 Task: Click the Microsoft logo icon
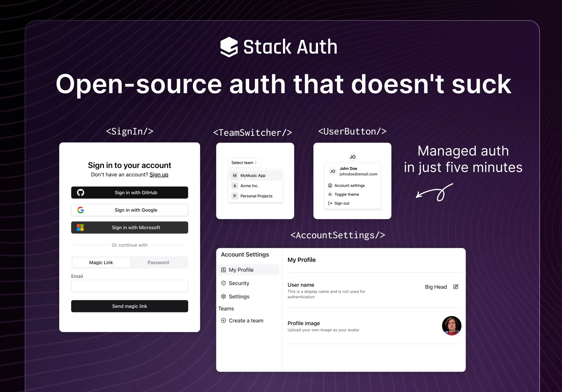click(80, 228)
